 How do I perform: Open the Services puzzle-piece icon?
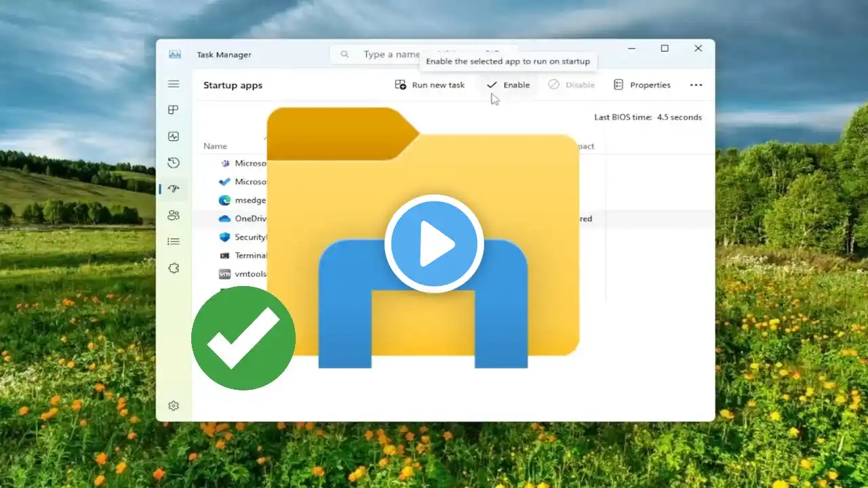click(x=174, y=268)
